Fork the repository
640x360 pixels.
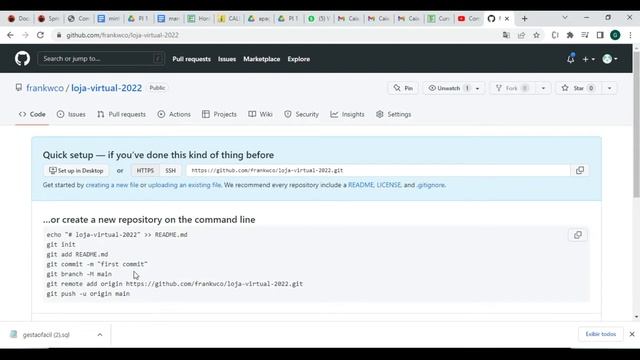pyautogui.click(x=512, y=88)
